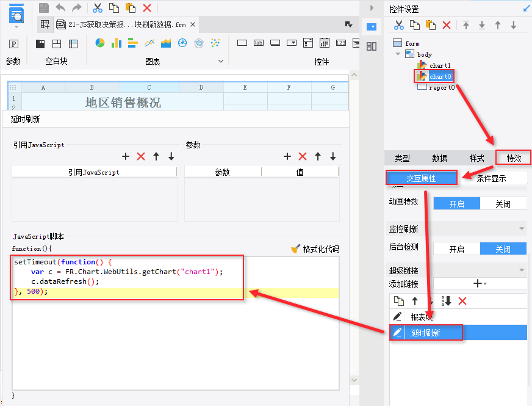Insert a line chart
This screenshot has height=406, width=532.
click(149, 43)
